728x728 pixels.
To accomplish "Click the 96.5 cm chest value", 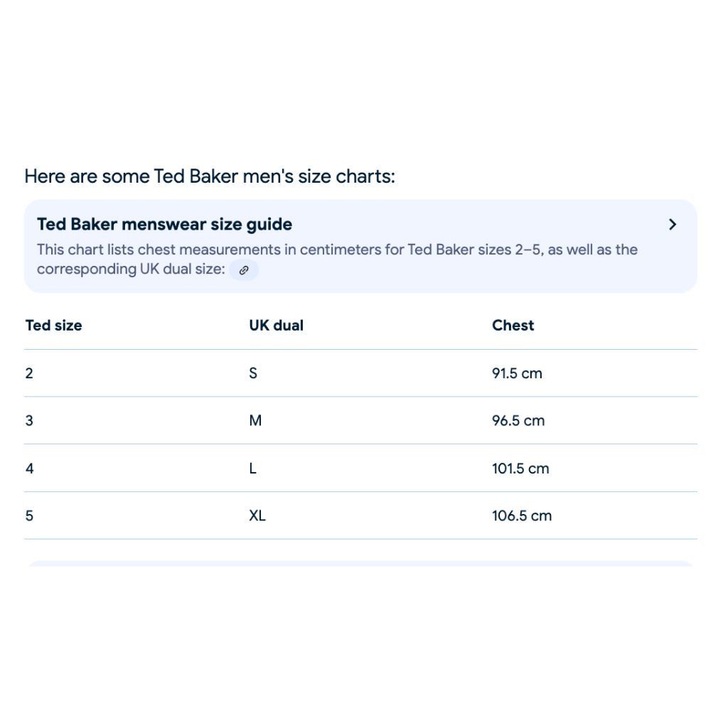I will coord(518,421).
